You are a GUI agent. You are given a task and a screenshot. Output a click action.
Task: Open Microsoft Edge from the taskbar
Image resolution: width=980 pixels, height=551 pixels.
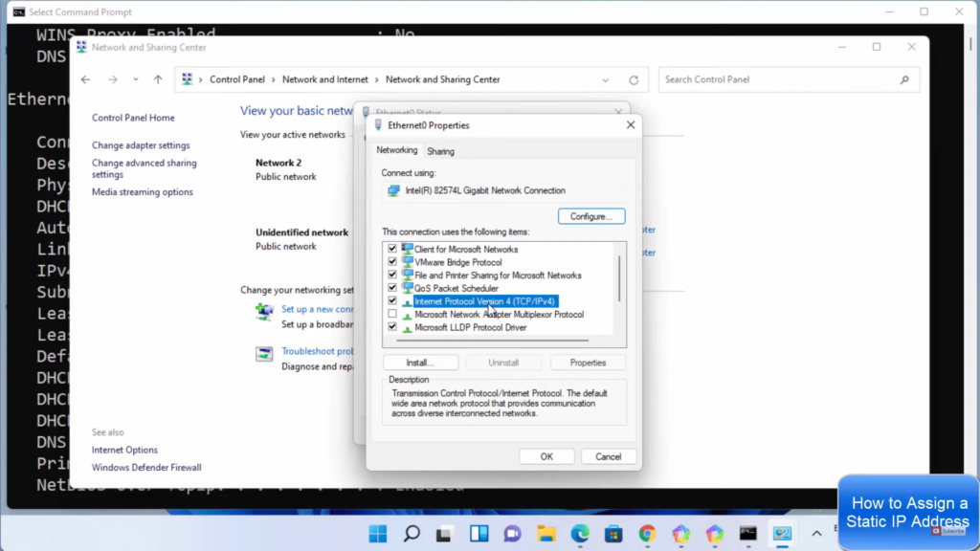tap(580, 534)
